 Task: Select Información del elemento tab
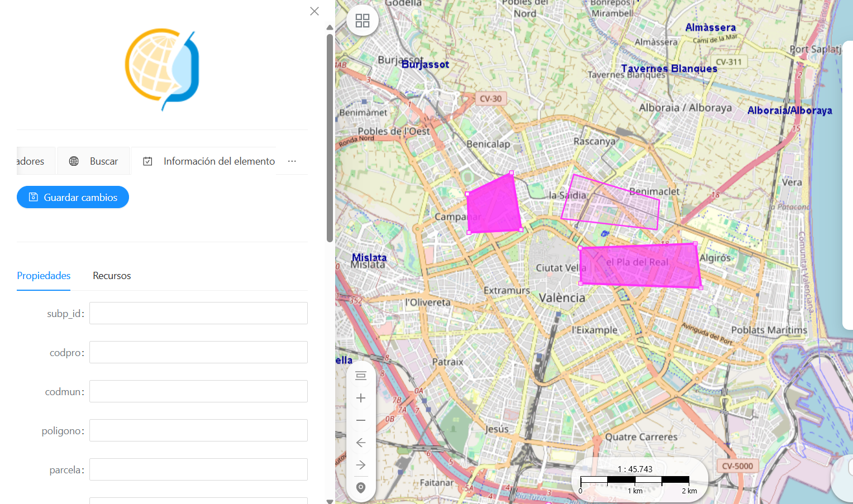[x=208, y=161]
